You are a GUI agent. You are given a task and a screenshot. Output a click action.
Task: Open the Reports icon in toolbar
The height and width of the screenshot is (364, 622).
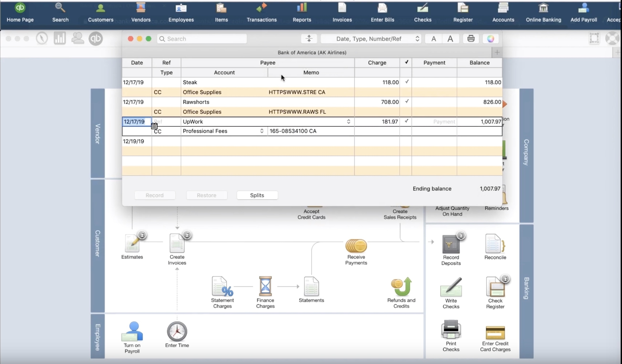[302, 13]
